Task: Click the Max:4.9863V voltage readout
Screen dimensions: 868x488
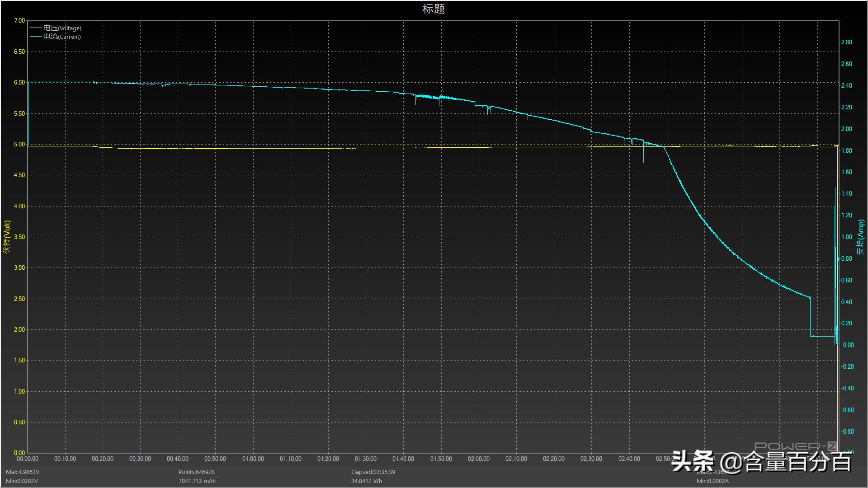Action: (23, 472)
